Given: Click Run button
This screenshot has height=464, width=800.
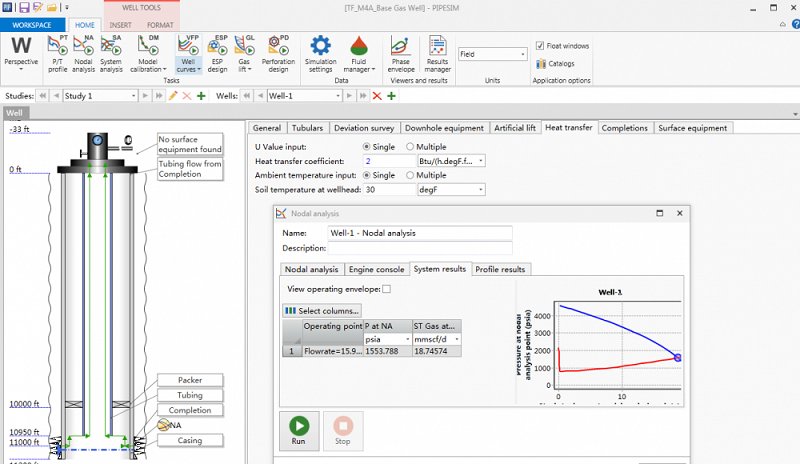Looking at the screenshot, I should [x=299, y=431].
